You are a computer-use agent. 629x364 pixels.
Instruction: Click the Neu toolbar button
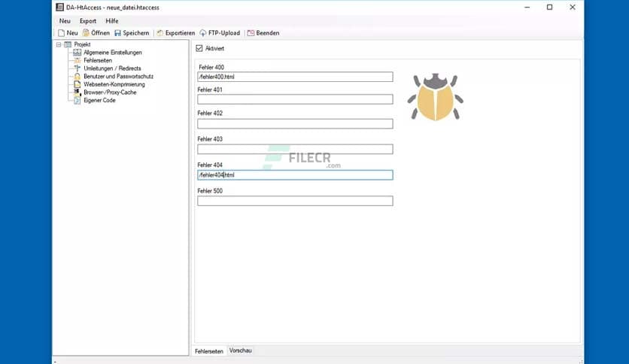pyautogui.click(x=68, y=33)
